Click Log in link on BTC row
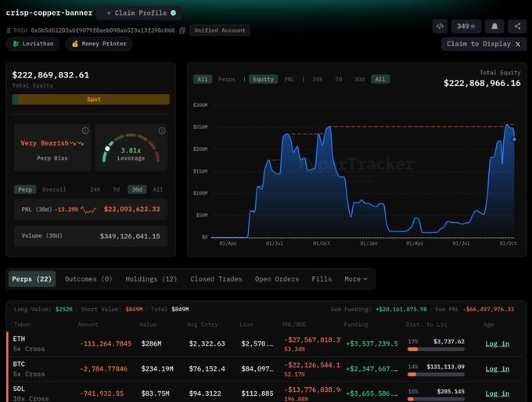The width and height of the screenshot is (532, 402). click(x=498, y=368)
